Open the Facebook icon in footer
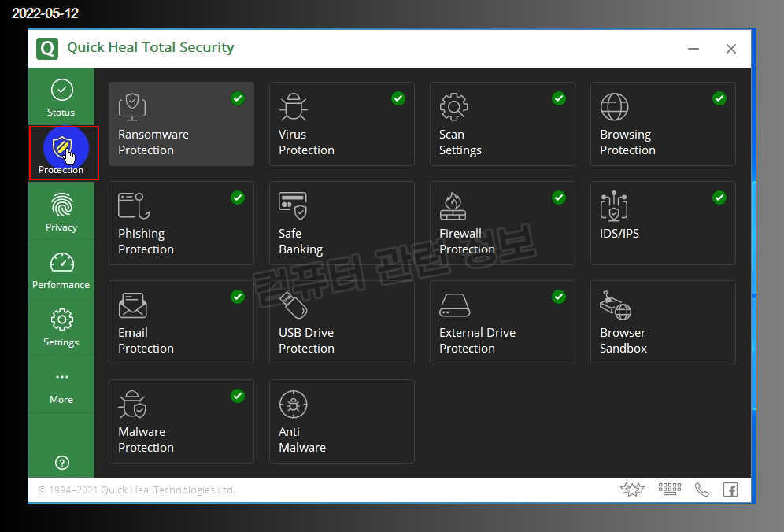The width and height of the screenshot is (784, 532). (730, 490)
